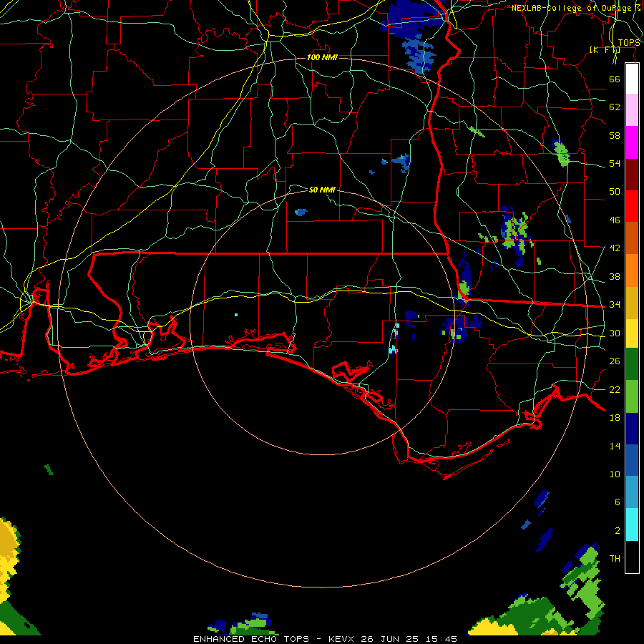Click the light blue 14 kft swatch
This screenshot has height=644, width=644.
(x=632, y=492)
